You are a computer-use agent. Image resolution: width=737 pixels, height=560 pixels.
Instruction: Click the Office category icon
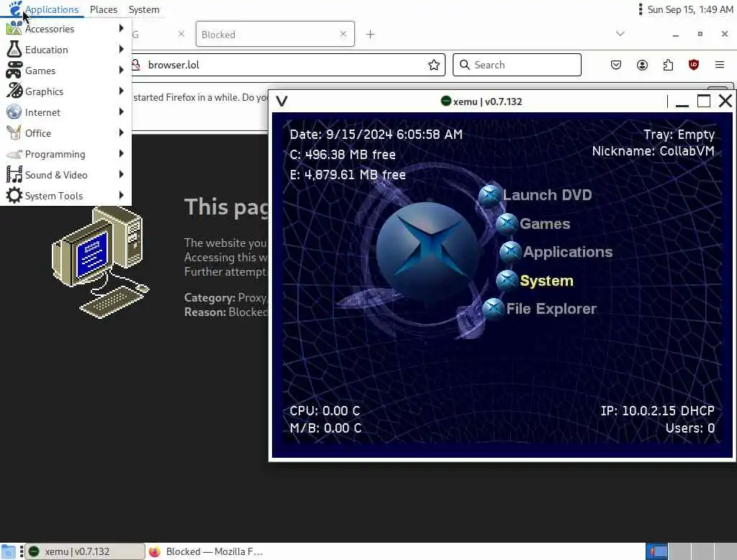point(14,132)
